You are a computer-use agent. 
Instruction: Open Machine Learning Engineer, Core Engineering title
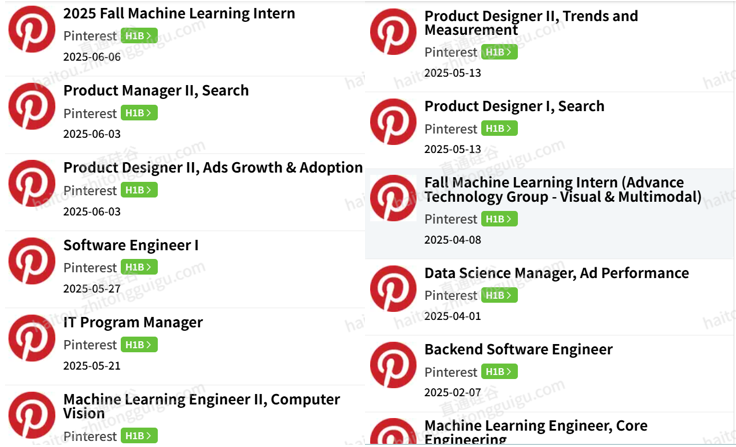pos(536,432)
